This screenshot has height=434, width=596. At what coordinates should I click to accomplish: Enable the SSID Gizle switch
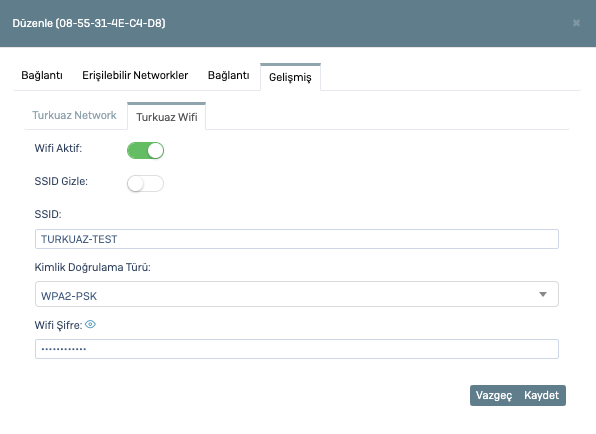[146, 184]
